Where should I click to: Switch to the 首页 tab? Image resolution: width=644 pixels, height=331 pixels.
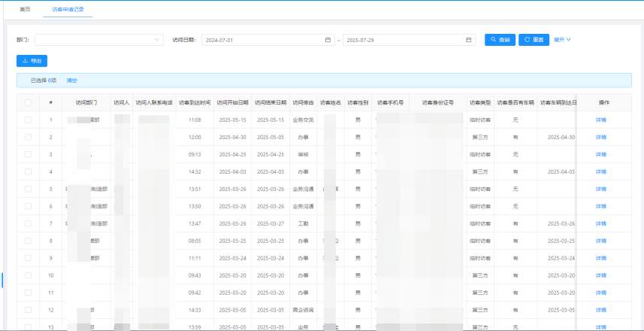(25, 9)
